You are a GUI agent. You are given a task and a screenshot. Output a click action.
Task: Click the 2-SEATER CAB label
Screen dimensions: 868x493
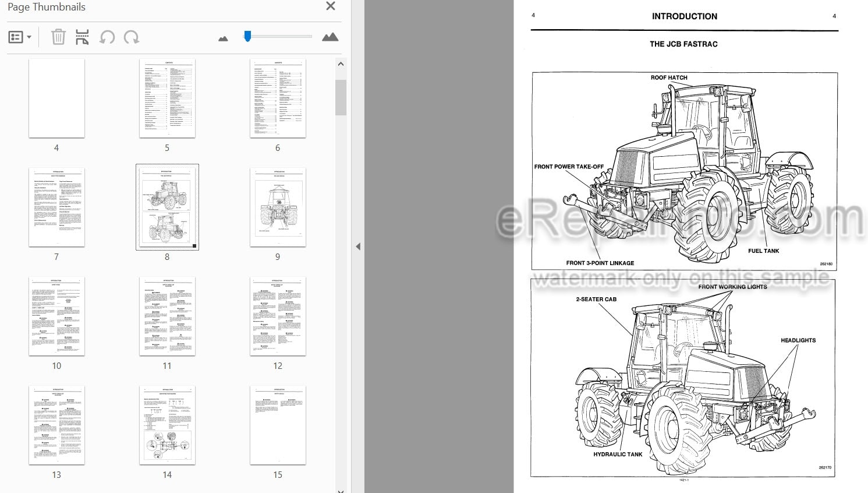click(596, 300)
